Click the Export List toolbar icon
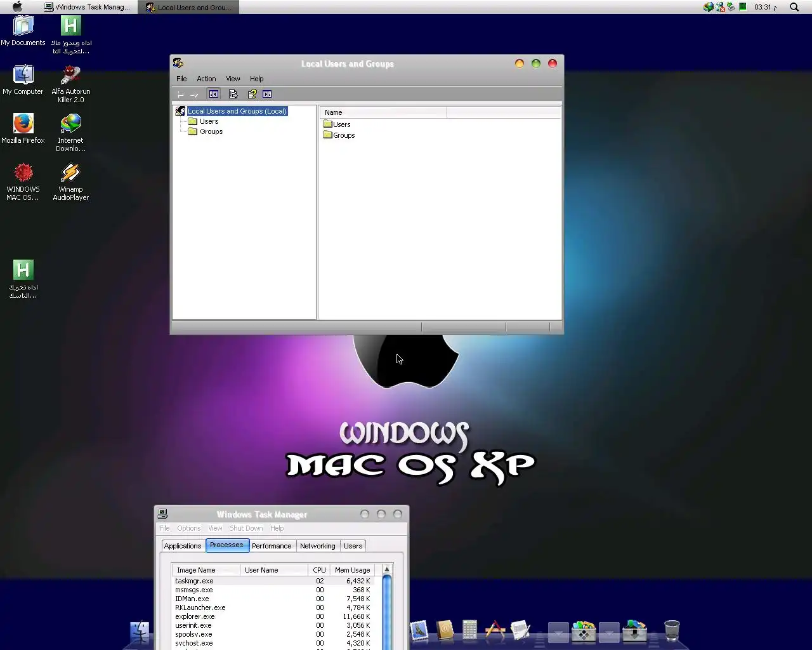Image resolution: width=812 pixels, height=650 pixels. tap(233, 94)
